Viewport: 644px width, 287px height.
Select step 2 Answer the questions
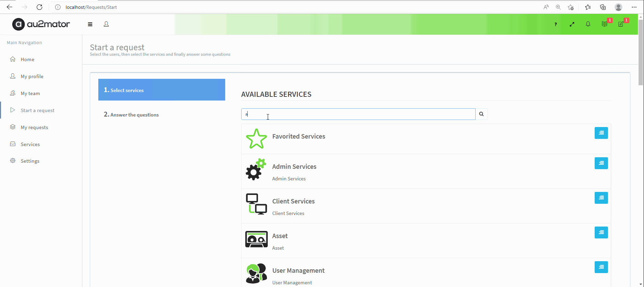coord(134,115)
